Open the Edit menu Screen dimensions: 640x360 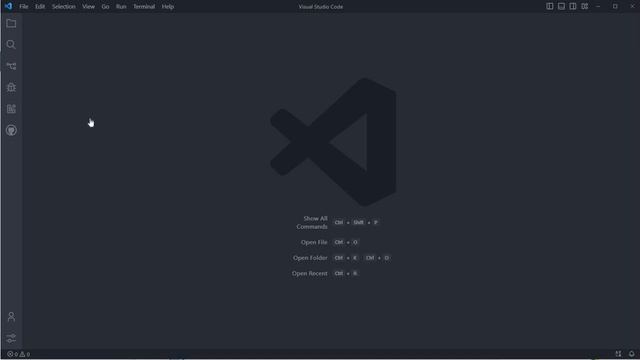pos(40,7)
